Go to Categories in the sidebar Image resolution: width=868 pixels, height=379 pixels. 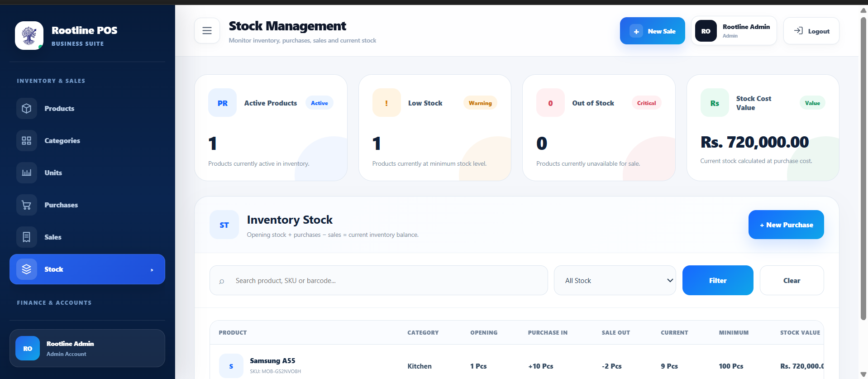coord(87,141)
